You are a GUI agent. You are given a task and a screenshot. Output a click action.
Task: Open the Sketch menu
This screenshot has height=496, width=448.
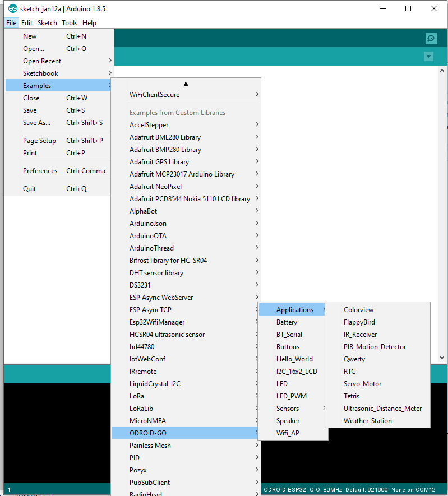point(47,23)
